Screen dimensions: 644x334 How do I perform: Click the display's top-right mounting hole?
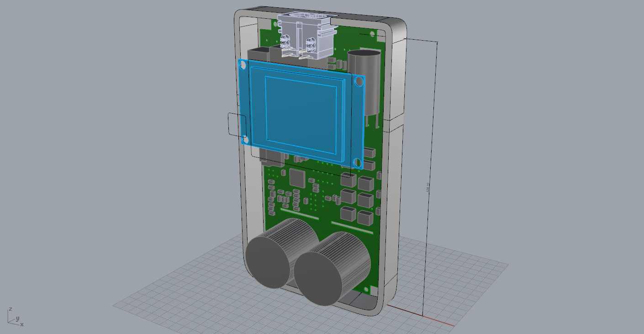point(359,82)
